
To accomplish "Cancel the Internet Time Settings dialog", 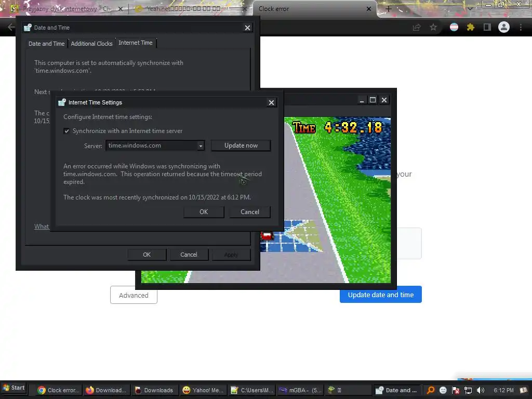I will click(250, 212).
